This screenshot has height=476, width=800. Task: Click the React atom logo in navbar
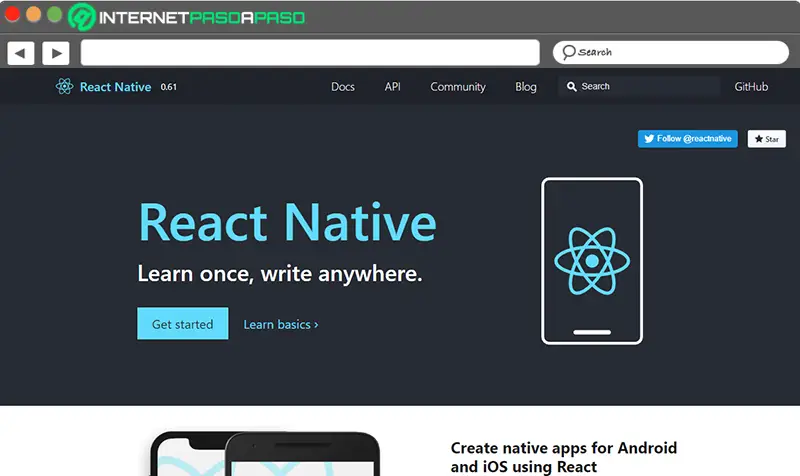click(x=64, y=86)
